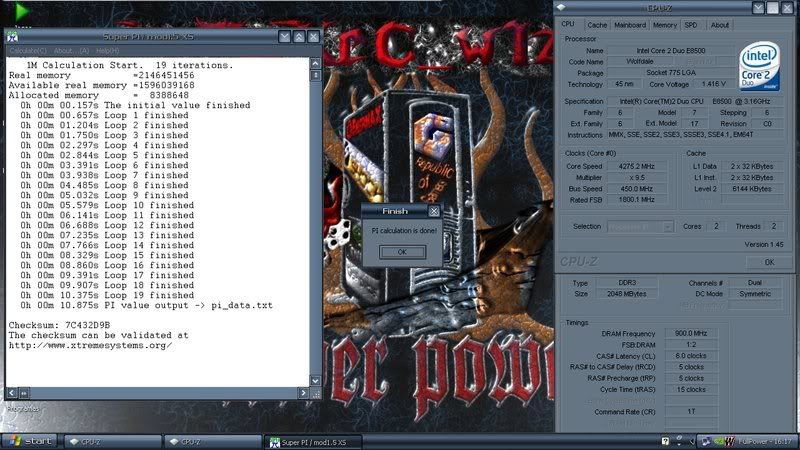Click the DC Mode value 'Symmetric'
Screen dimensions: 800x450
pyautogui.click(x=755, y=294)
